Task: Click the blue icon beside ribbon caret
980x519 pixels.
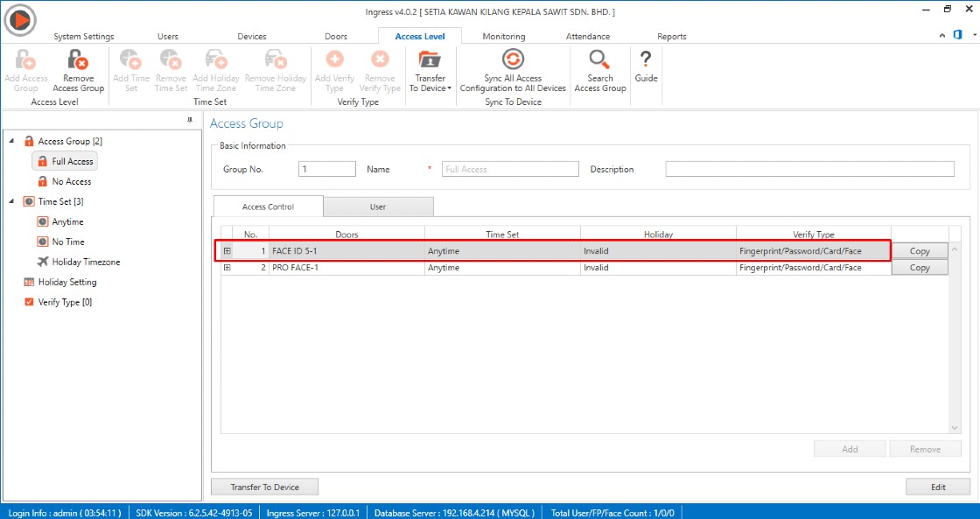Action: click(957, 35)
